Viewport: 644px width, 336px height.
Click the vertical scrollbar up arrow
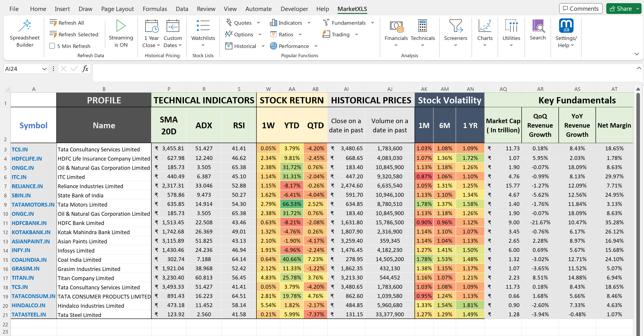[638, 89]
